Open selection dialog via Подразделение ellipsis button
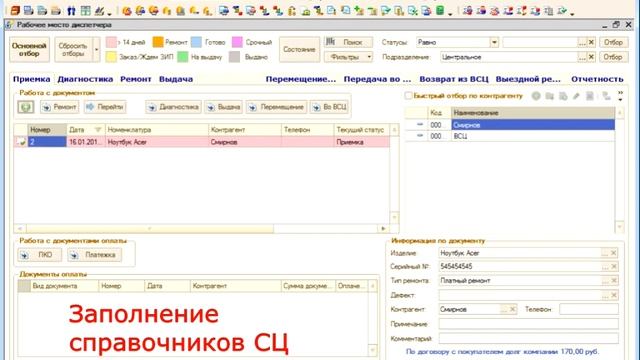Viewport: 640px width, 360px height. pyautogui.click(x=582, y=57)
